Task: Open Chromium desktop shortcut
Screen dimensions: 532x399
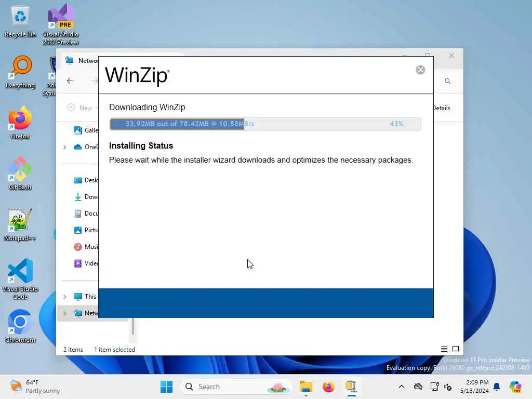Action: tap(20, 326)
